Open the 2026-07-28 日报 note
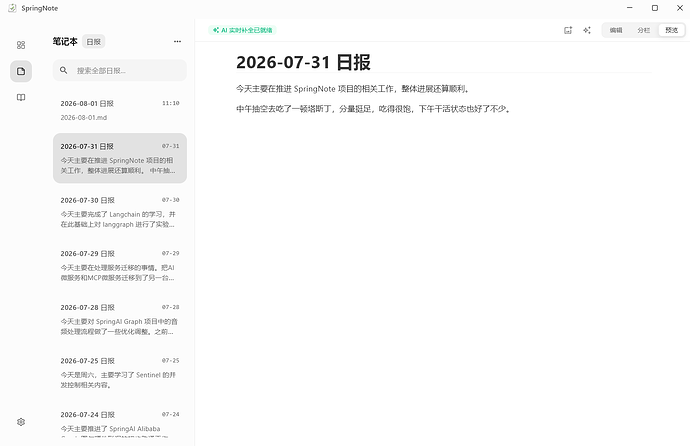 click(x=120, y=319)
